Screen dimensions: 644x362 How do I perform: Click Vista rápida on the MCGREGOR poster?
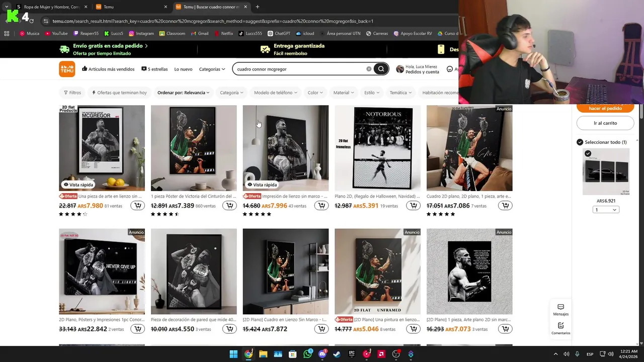(78, 185)
